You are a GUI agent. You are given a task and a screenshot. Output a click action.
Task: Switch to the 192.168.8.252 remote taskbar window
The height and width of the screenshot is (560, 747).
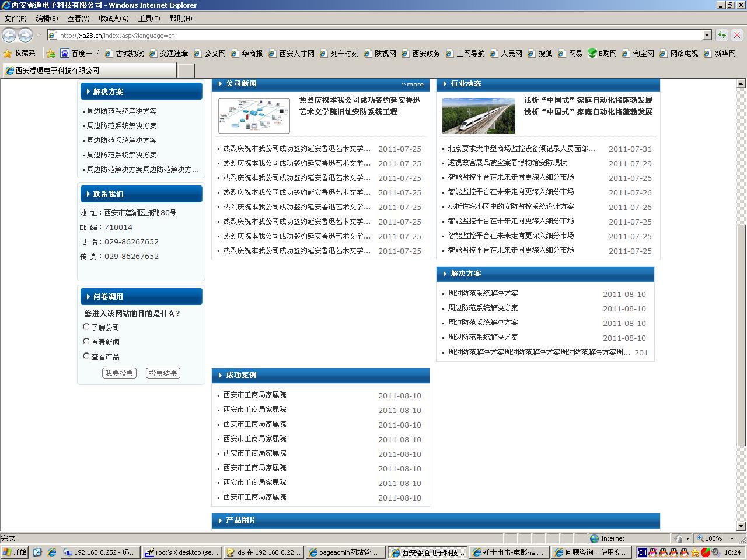100,552
